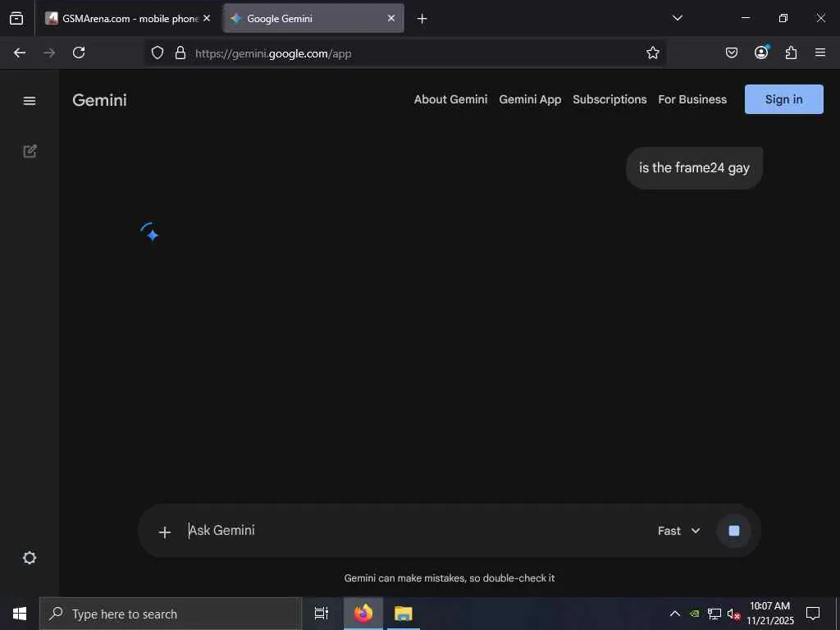Image resolution: width=840 pixels, height=630 pixels.
Task: Select the Google Gemini tab
Action: coord(313,18)
